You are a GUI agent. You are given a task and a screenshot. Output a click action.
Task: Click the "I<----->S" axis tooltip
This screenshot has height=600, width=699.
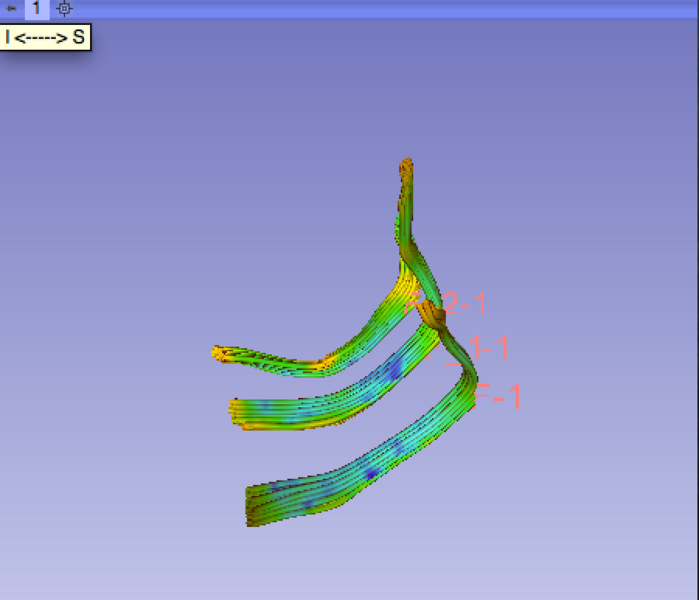(45, 38)
